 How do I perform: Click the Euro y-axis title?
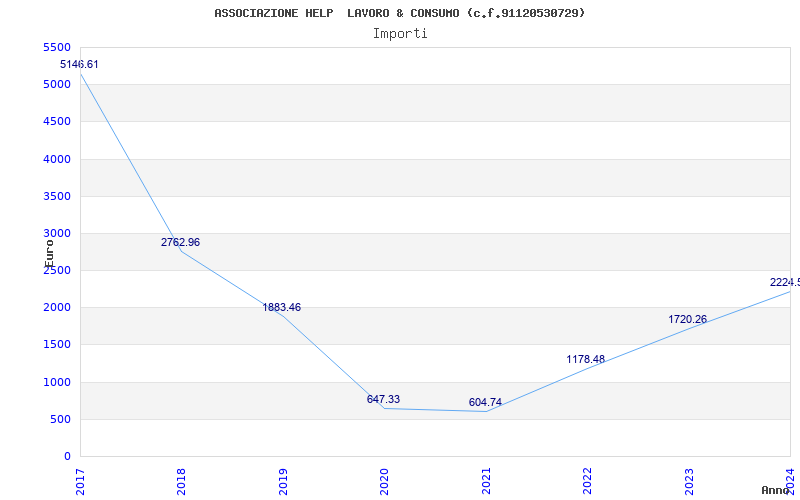pos(49,254)
